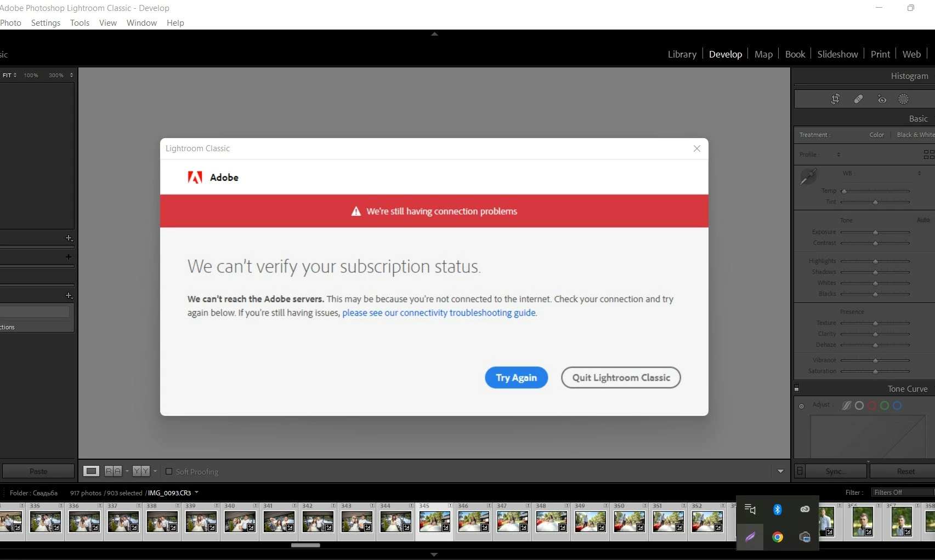Open the connectivity troubleshooting guide link

439,313
